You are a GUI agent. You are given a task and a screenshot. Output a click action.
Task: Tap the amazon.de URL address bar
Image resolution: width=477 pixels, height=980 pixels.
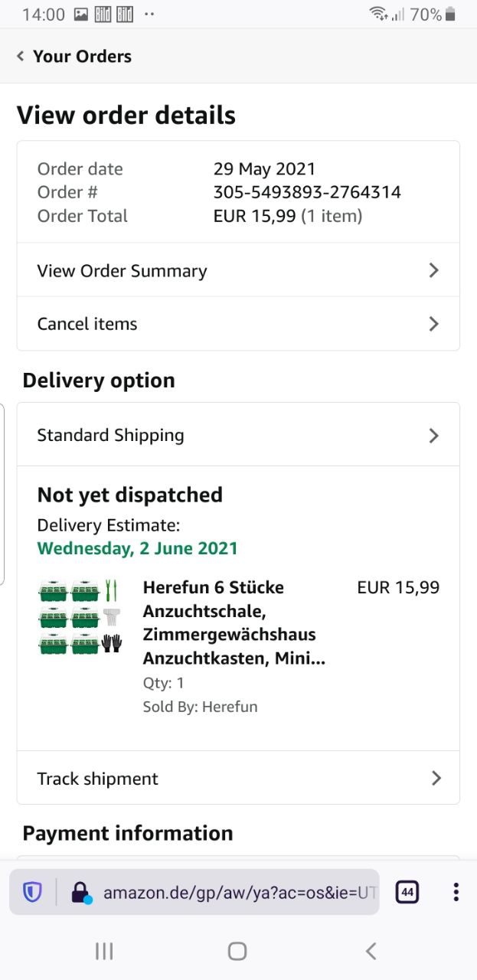tap(239, 892)
